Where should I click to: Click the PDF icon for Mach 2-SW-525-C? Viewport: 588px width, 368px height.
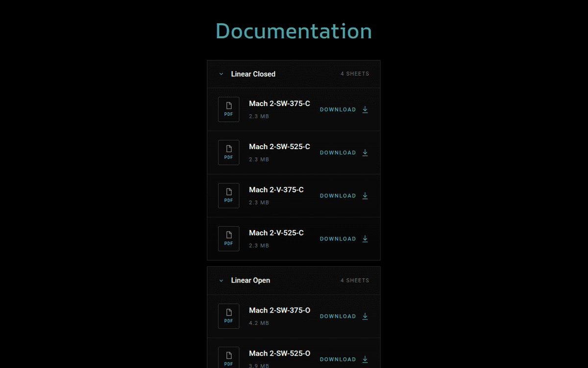[x=229, y=153]
